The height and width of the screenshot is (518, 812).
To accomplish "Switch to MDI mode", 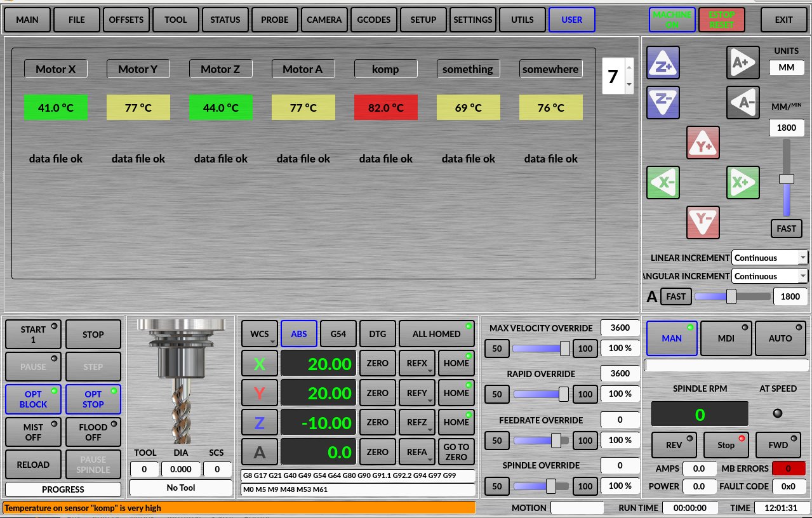I will 726,338.
